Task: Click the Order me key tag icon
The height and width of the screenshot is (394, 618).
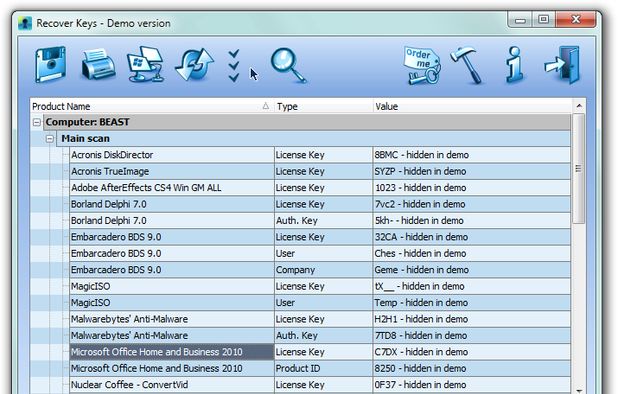Action: [x=422, y=66]
